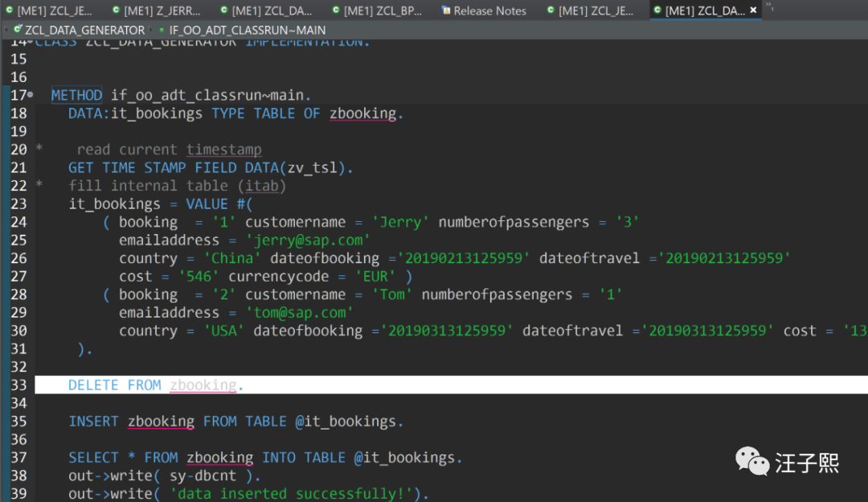This screenshot has width=868, height=502.
Task: Click the class icon before ZCL_DATA_GENERATOR breadcrumb
Action: 18,30
